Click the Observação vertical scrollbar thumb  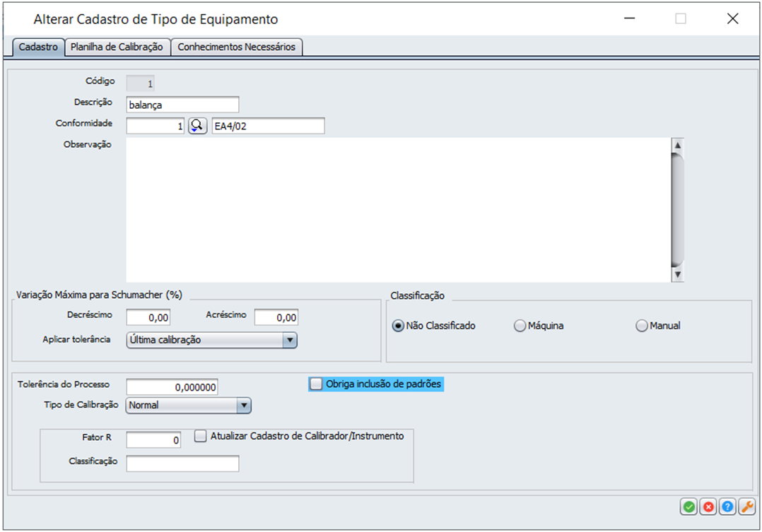(x=677, y=210)
